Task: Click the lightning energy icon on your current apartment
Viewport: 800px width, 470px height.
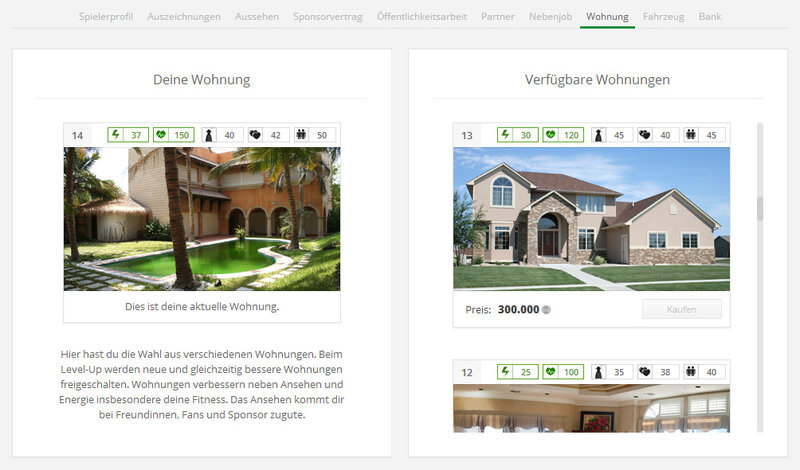Action: pyautogui.click(x=114, y=135)
